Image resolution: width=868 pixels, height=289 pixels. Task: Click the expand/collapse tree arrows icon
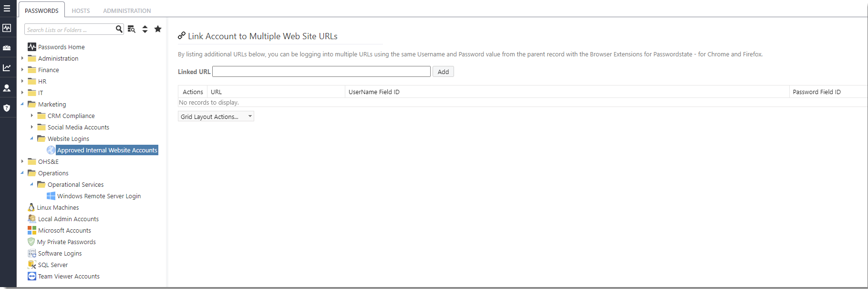[x=145, y=29]
